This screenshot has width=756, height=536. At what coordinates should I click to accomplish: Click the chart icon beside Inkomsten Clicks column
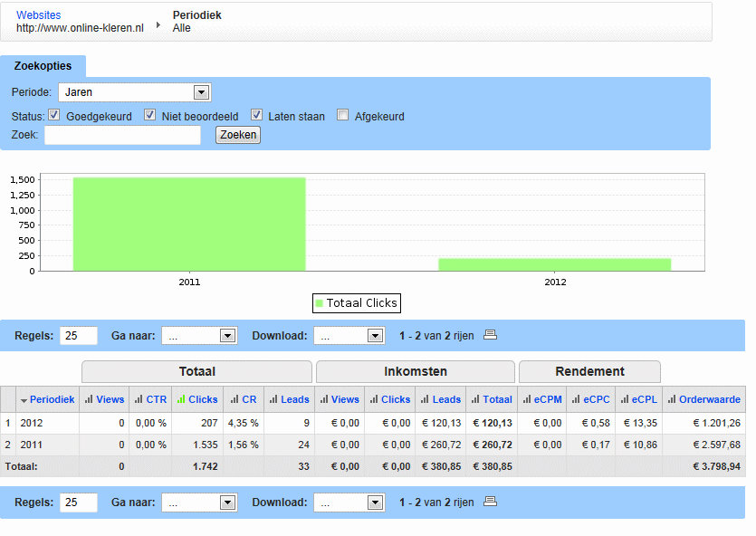pos(374,399)
